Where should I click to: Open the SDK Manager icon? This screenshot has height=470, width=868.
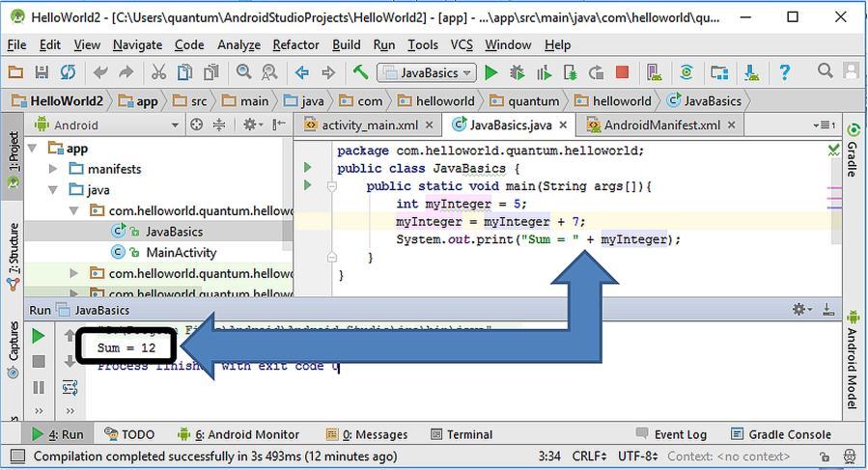(751, 72)
